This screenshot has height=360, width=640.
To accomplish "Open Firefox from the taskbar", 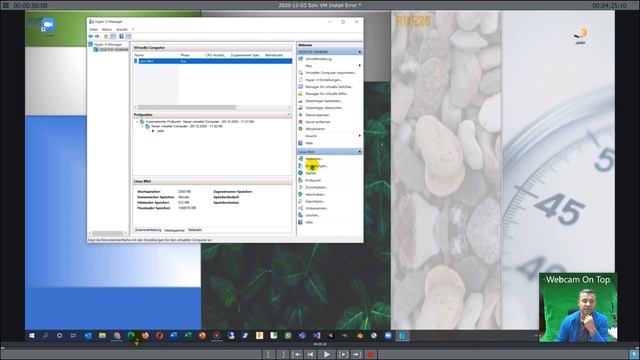I will (x=145, y=336).
